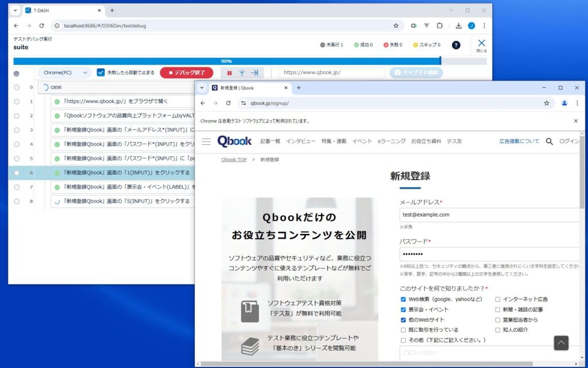
Task: Open tab search chevron in Qbook window
Action: coord(202,88)
